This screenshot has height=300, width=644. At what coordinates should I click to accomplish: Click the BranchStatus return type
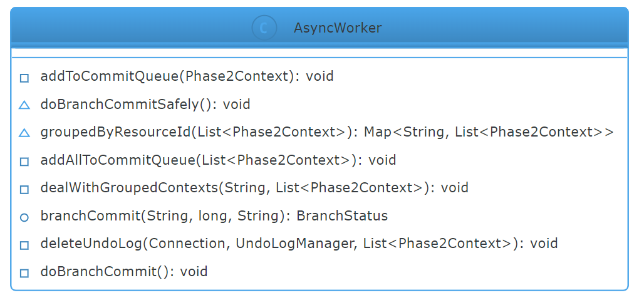pyautogui.click(x=342, y=216)
